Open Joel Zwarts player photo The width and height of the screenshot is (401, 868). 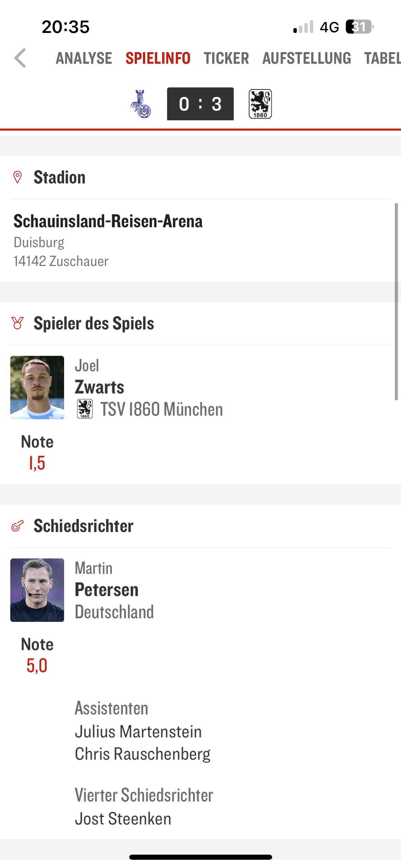coord(37,387)
